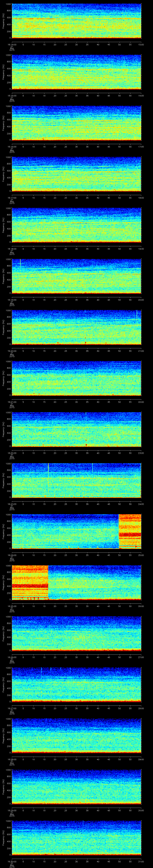This screenshot has height=868, width=153.
Task: Select the 27:00 end time label
Action: 141,657
